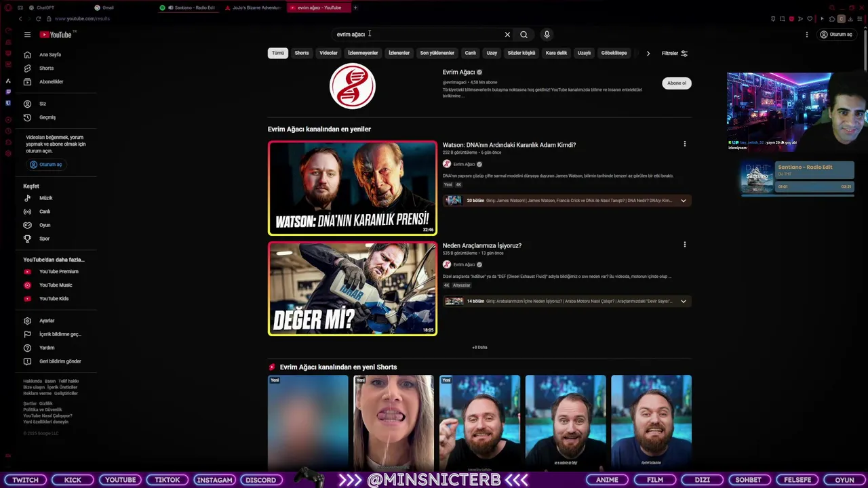Screen dimensions: 868x488
Task: Click sidebar Oturum aç sign-in button
Action: click(46, 165)
